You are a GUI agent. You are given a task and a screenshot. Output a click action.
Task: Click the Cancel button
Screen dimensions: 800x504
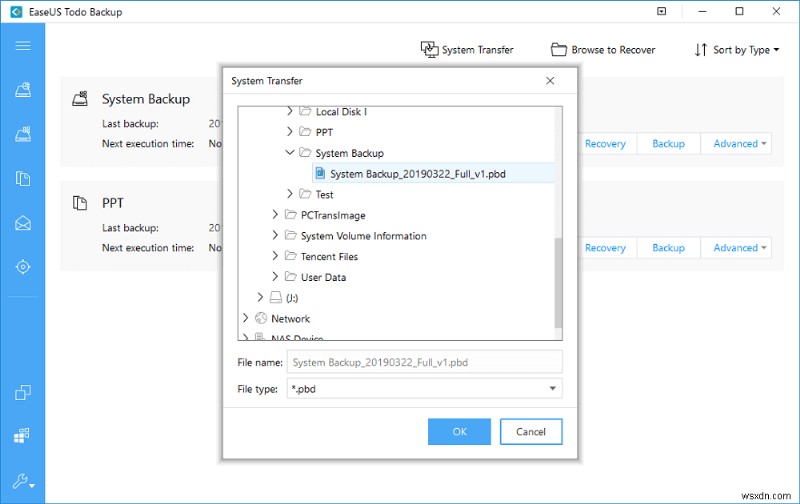[x=531, y=432]
